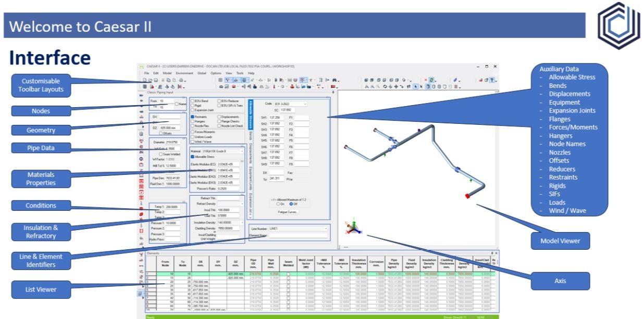Open the Tools menu
The image size is (644, 319).
240,73
